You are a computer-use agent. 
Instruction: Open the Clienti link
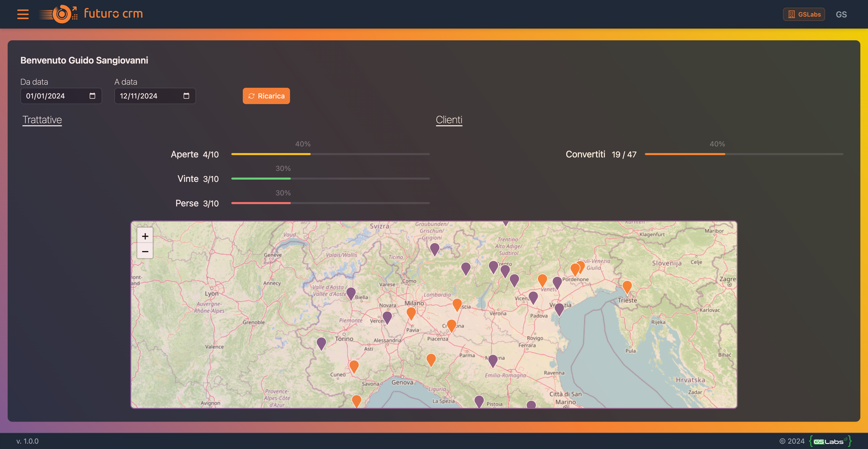(x=449, y=120)
